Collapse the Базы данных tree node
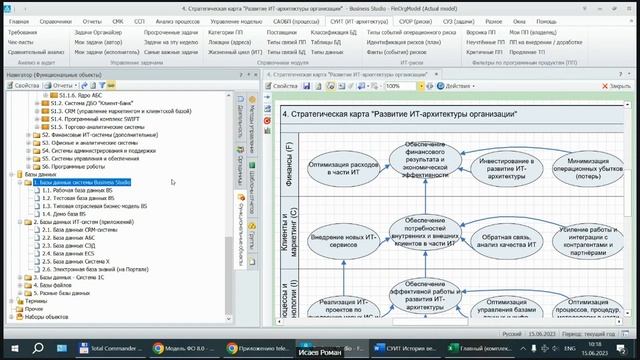Screen dimensions: 640x360 (11, 174)
